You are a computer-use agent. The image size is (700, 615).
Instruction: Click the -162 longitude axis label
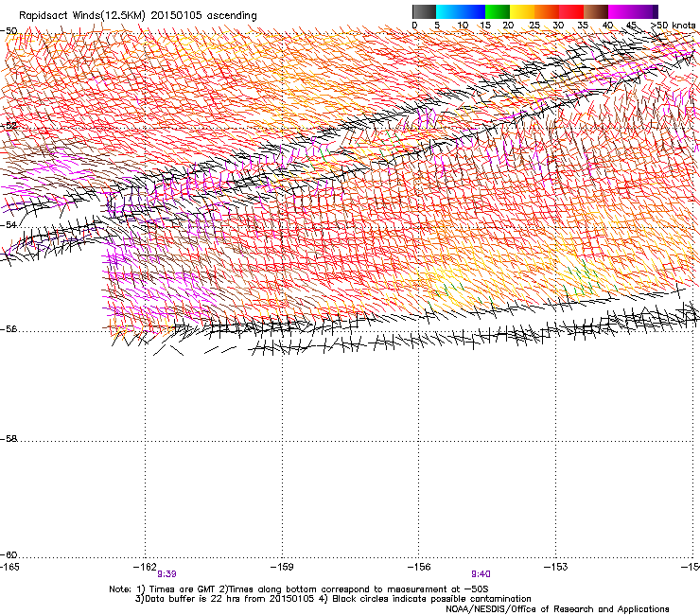tap(145, 567)
